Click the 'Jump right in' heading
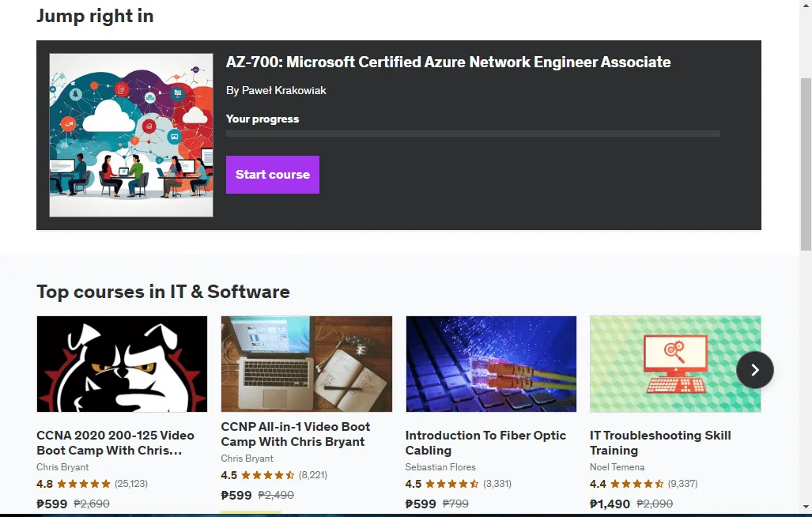Viewport: 812px width, 517px height. point(96,16)
